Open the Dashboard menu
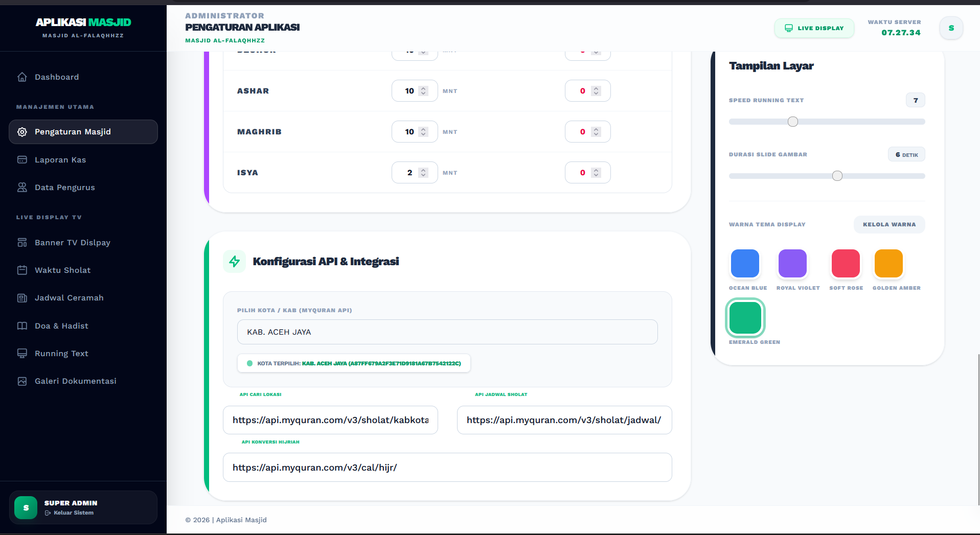This screenshot has height=535, width=980. pyautogui.click(x=83, y=77)
